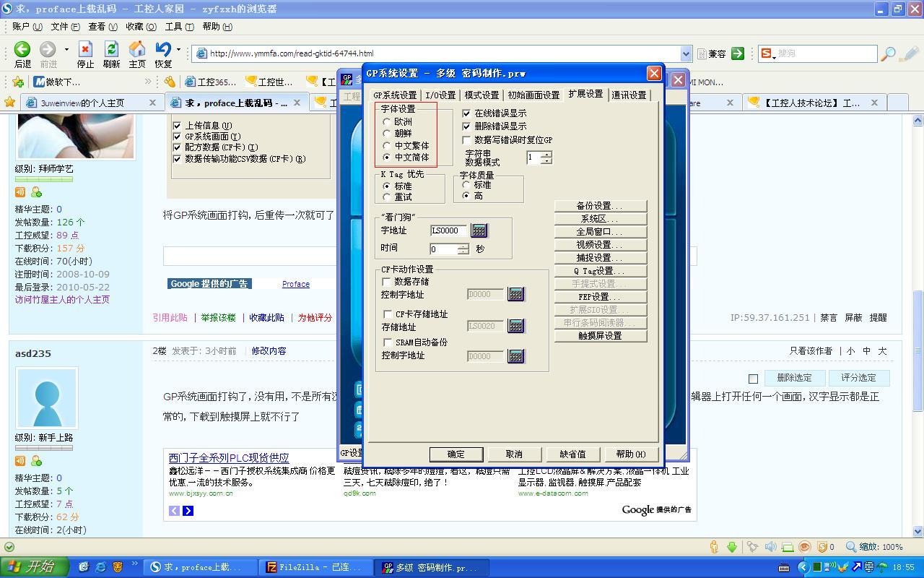924x578 pixels.
Task: Open the 工具 menu in menu bar
Action: point(179,27)
